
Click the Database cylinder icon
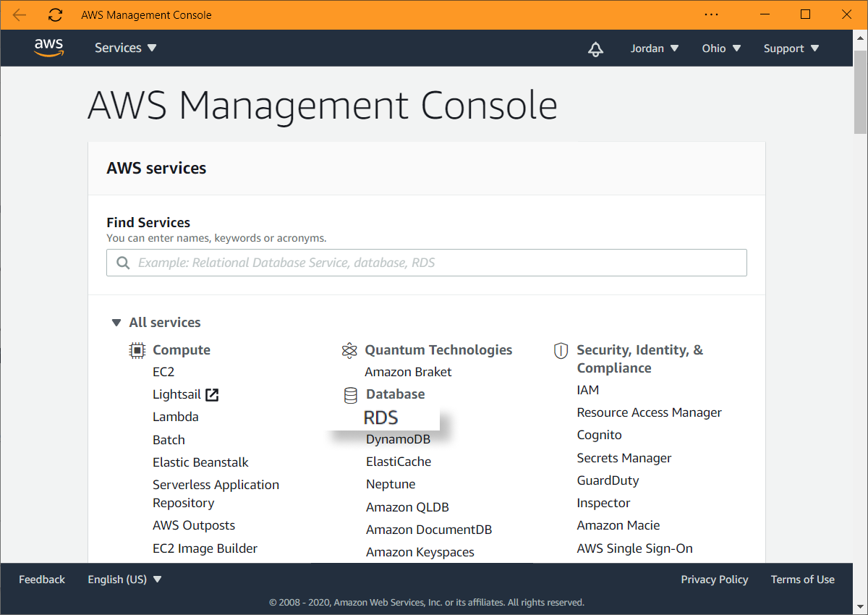[351, 395]
